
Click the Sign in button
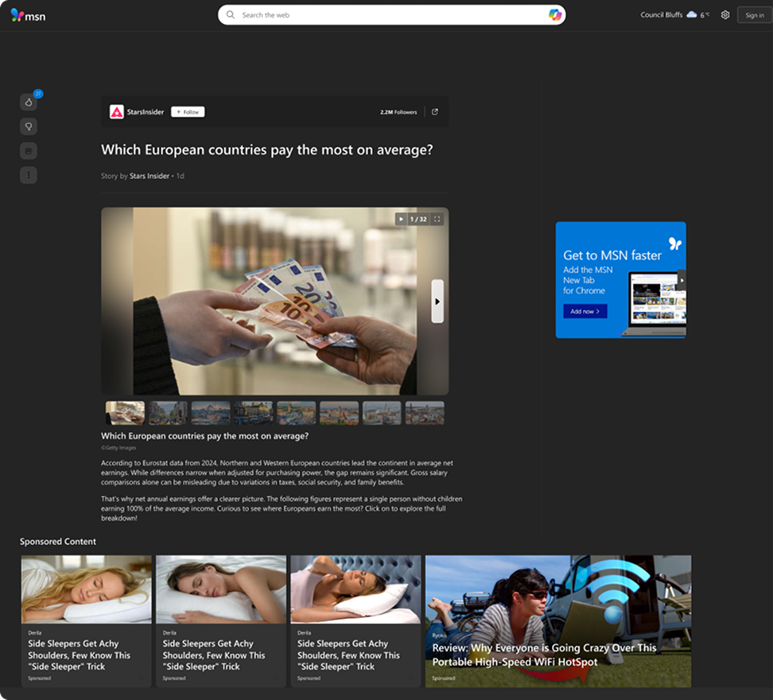[x=754, y=15]
